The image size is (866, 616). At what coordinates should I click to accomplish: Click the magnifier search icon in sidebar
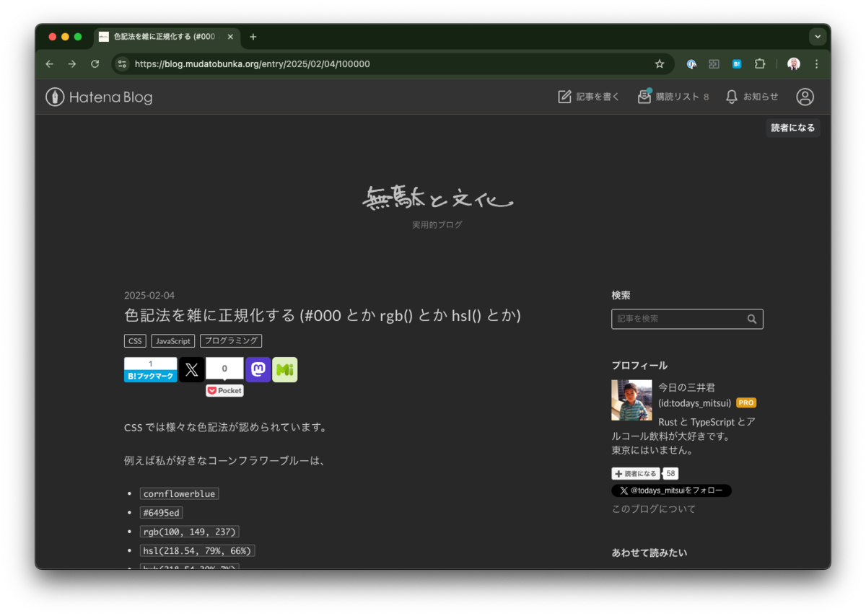[752, 319]
